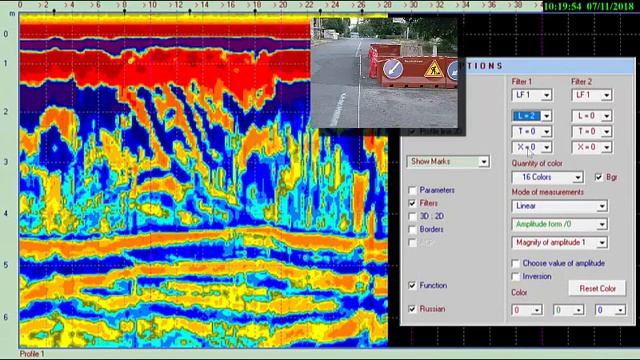This screenshot has width=640, height=360.
Task: Uncheck the Function checkbox
Action: point(412,285)
